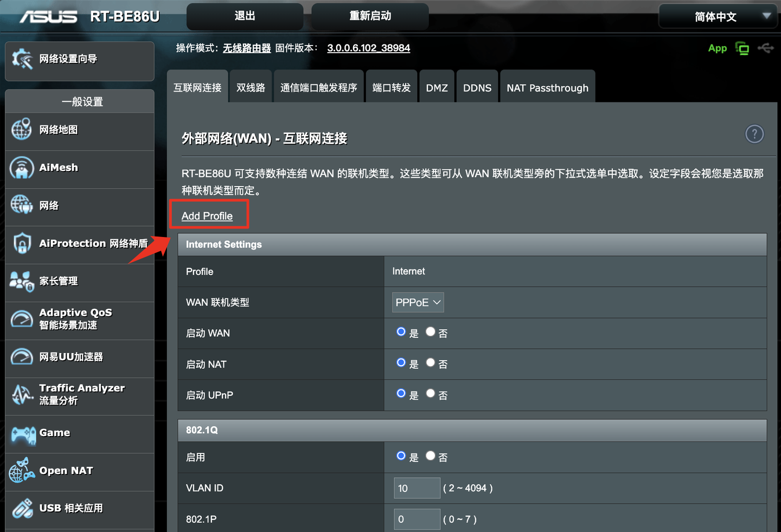
Task: Click the Internet profile value text
Action: click(x=408, y=271)
